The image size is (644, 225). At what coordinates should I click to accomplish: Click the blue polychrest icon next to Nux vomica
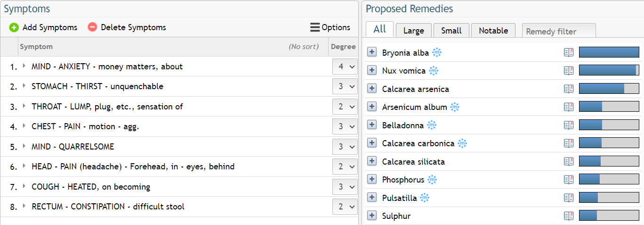[434, 71]
